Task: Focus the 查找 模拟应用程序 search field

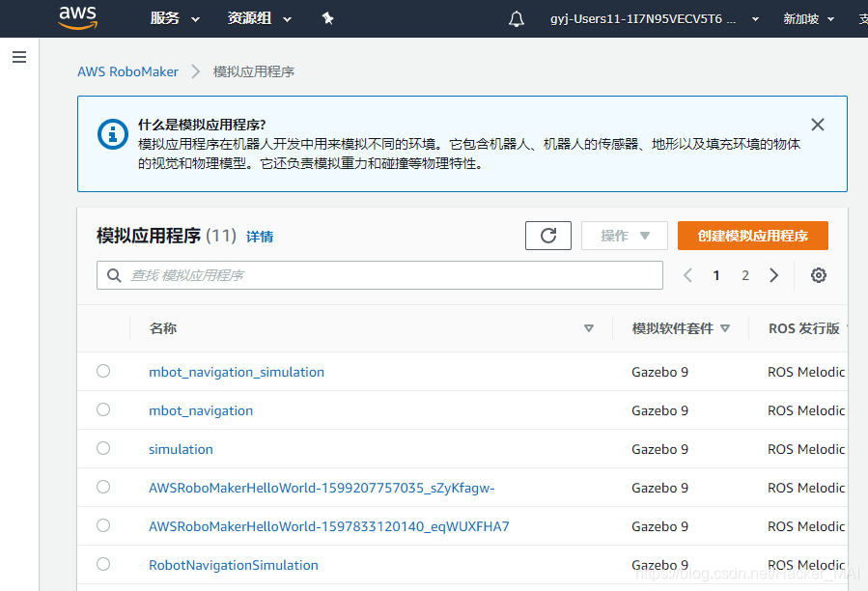Action: pyautogui.click(x=379, y=275)
